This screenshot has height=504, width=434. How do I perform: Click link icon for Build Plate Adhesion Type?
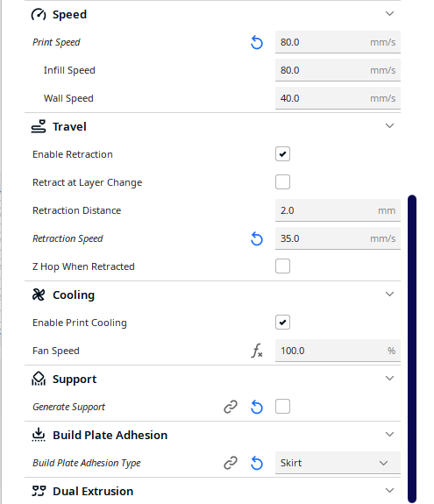(x=231, y=463)
